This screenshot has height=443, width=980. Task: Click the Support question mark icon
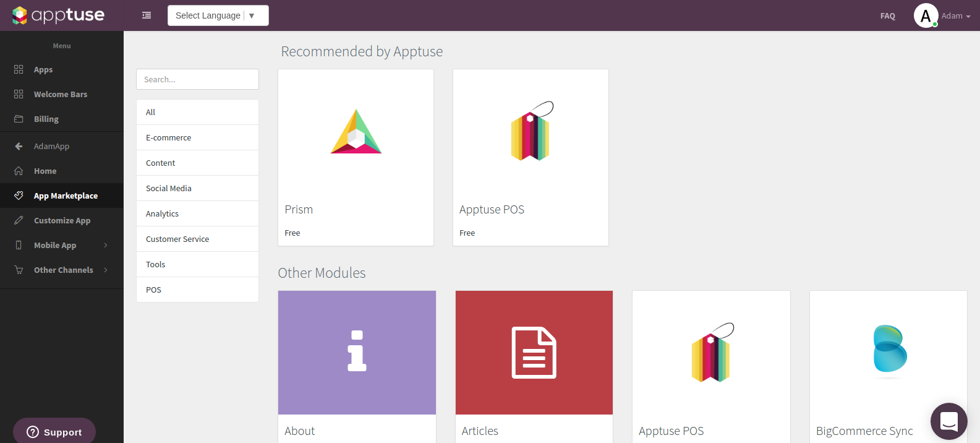(x=33, y=432)
